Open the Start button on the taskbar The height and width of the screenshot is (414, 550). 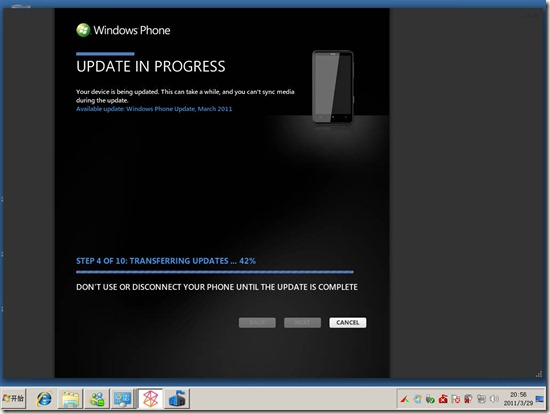pyautogui.click(x=13, y=399)
